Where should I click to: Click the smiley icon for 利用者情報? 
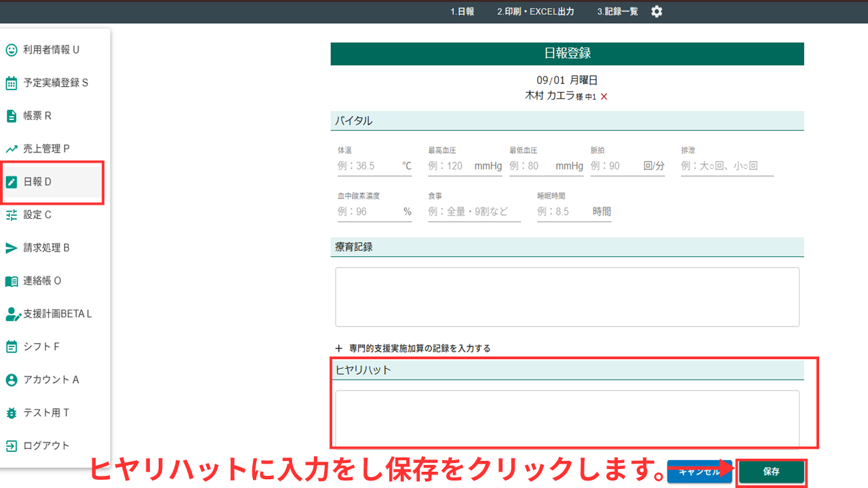click(x=12, y=50)
